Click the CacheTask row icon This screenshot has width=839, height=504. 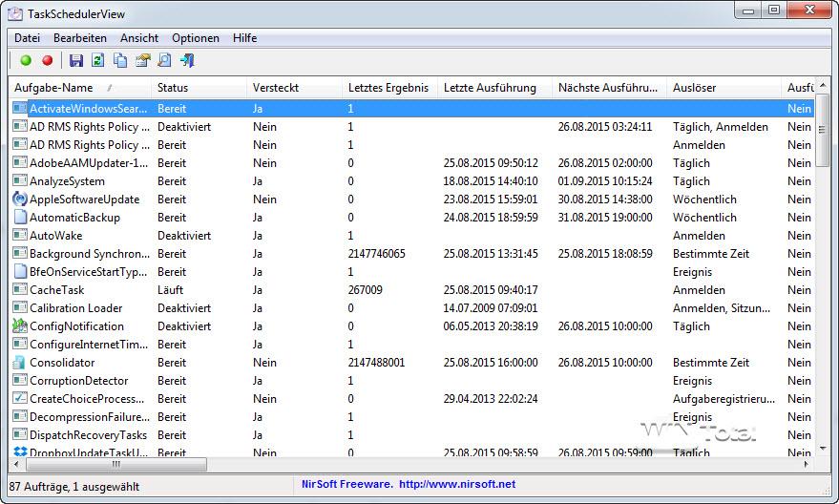(x=20, y=290)
